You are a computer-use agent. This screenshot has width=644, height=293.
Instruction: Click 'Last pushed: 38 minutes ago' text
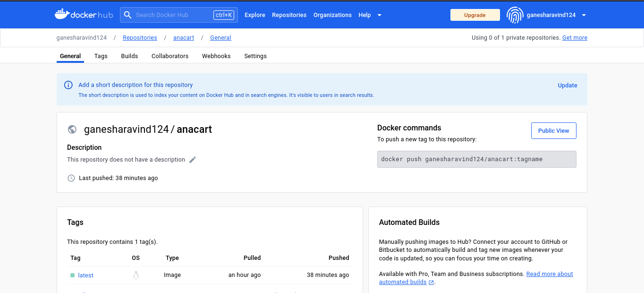point(119,178)
